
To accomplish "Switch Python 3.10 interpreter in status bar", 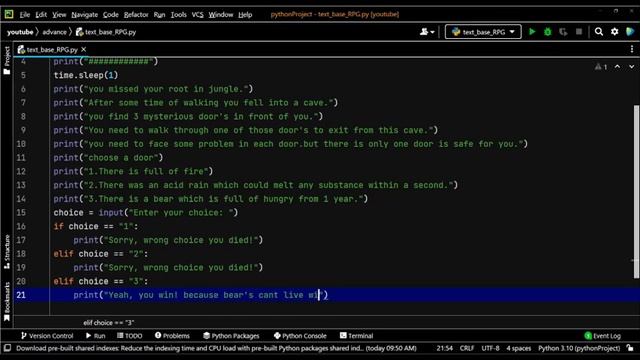I will tap(579, 348).
